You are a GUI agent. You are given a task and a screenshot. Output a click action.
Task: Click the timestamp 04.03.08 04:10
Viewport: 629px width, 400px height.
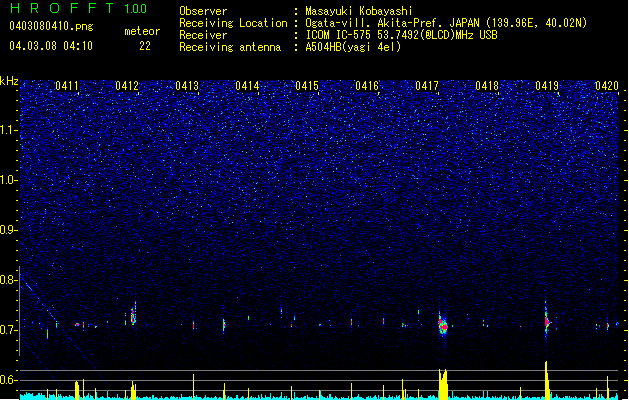pos(51,46)
